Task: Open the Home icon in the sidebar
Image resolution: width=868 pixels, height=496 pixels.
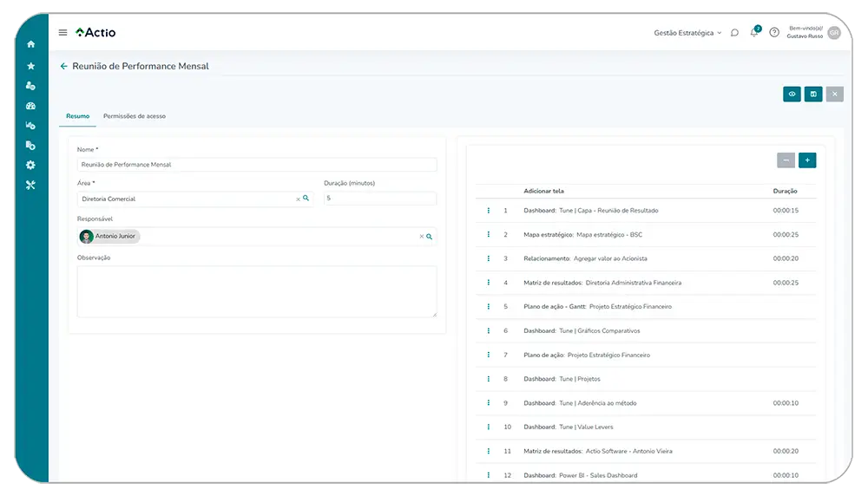Action: point(31,44)
